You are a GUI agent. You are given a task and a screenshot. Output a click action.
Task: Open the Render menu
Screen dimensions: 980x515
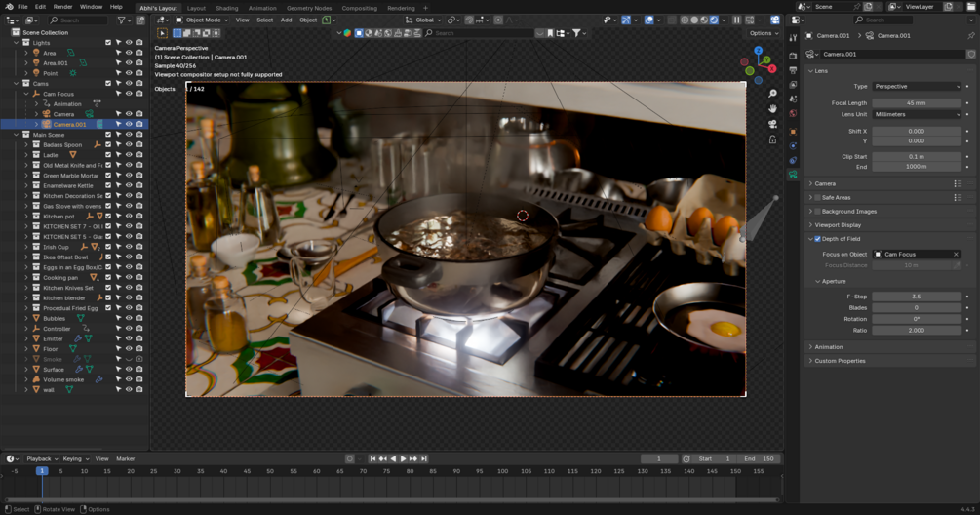62,6
